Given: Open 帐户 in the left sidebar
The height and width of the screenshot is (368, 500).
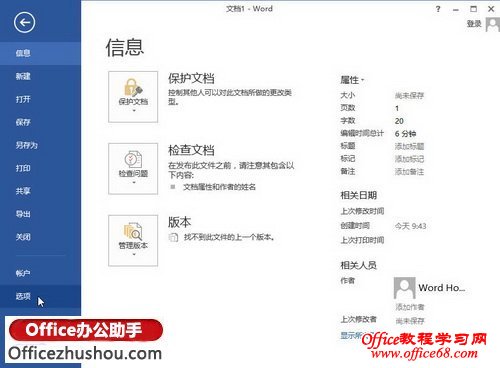Looking at the screenshot, I should tap(40, 273).
